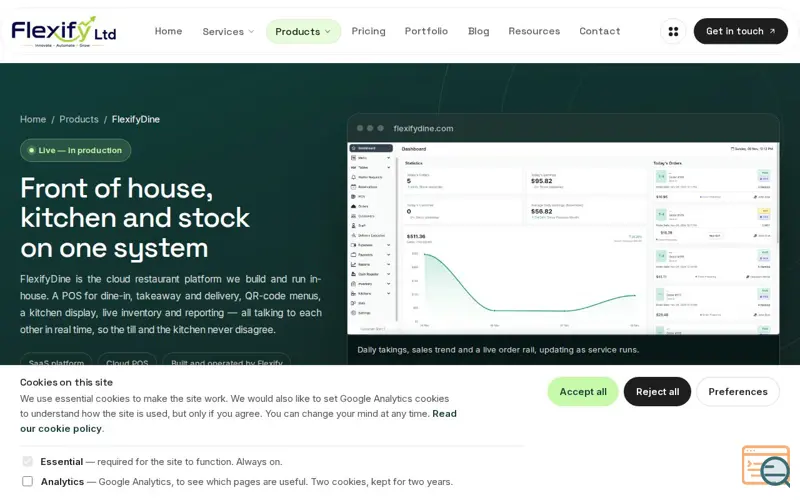Accept all cookies
800x500 pixels.
tap(583, 392)
